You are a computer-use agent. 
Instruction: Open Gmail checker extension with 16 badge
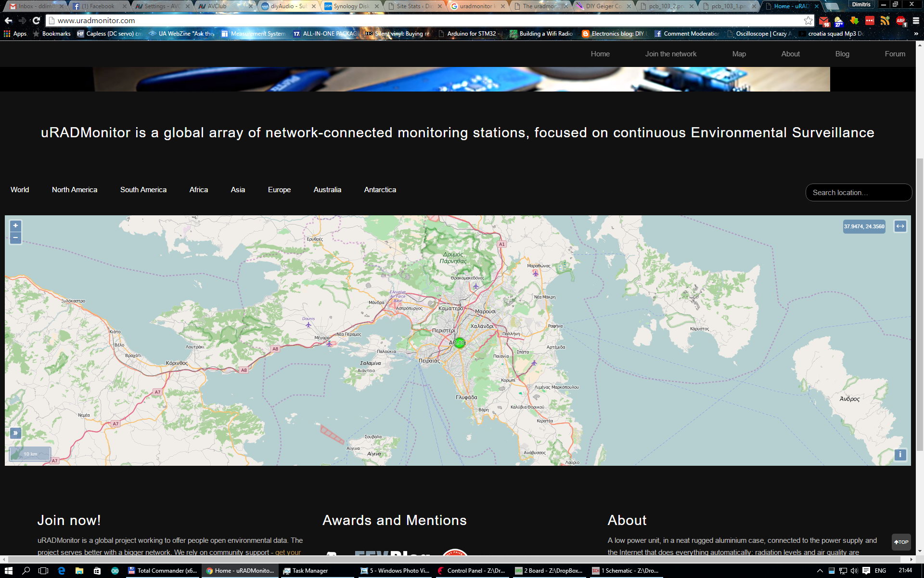pyautogui.click(x=824, y=21)
